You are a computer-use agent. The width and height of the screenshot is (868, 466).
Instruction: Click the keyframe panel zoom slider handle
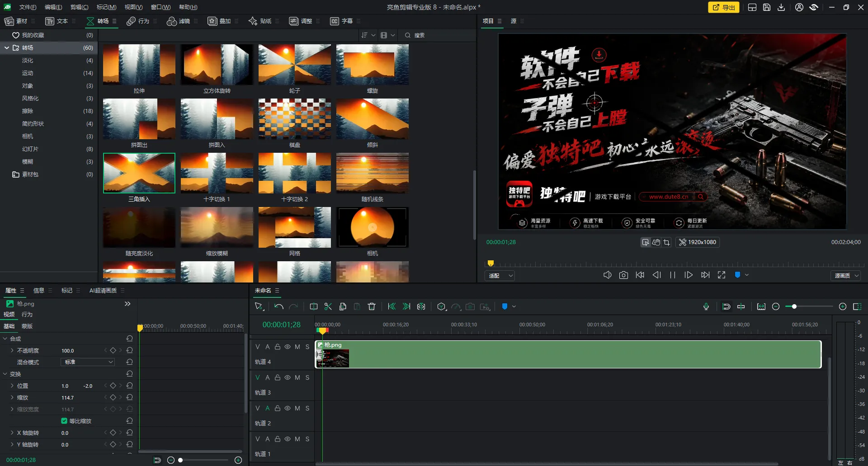pos(180,460)
